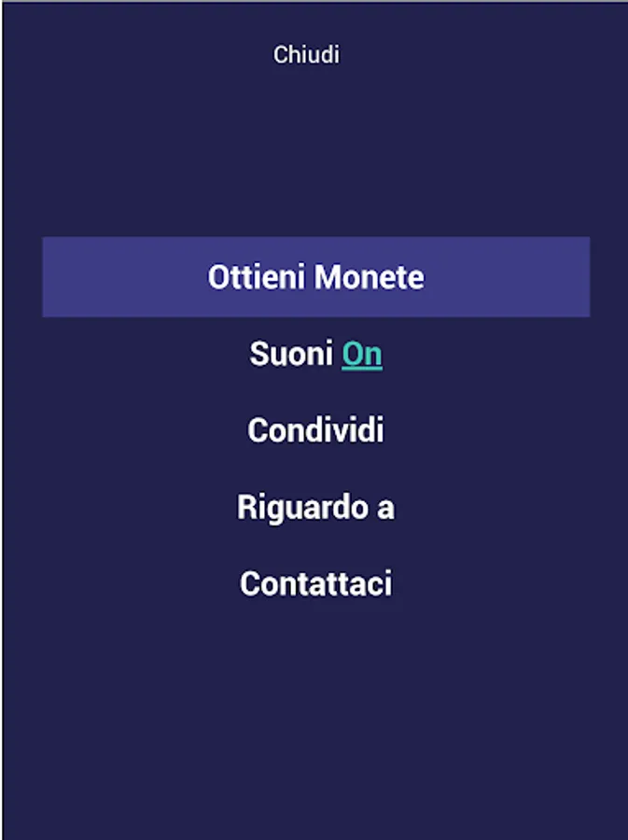Open the Riguardo a page
628x840 pixels.
[x=315, y=508]
